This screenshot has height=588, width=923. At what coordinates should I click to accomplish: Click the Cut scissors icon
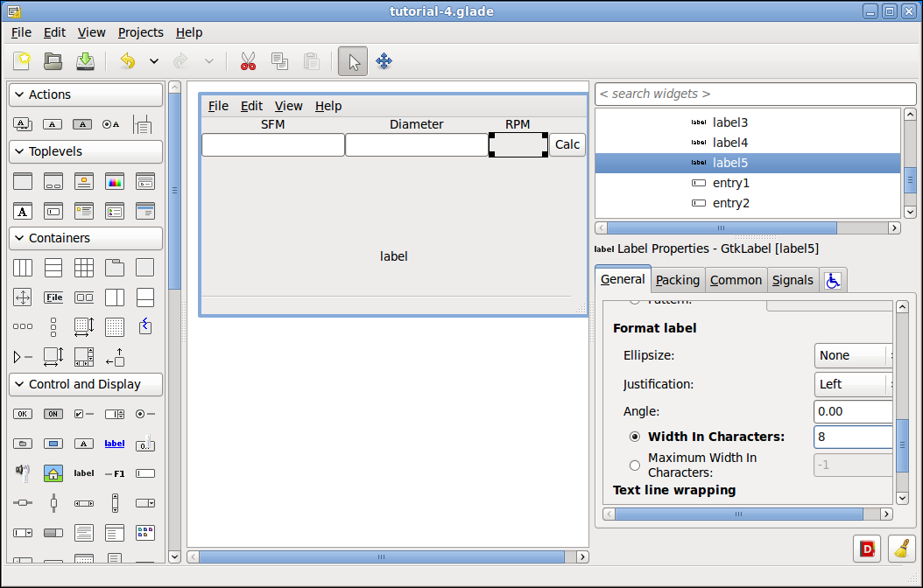[248, 60]
